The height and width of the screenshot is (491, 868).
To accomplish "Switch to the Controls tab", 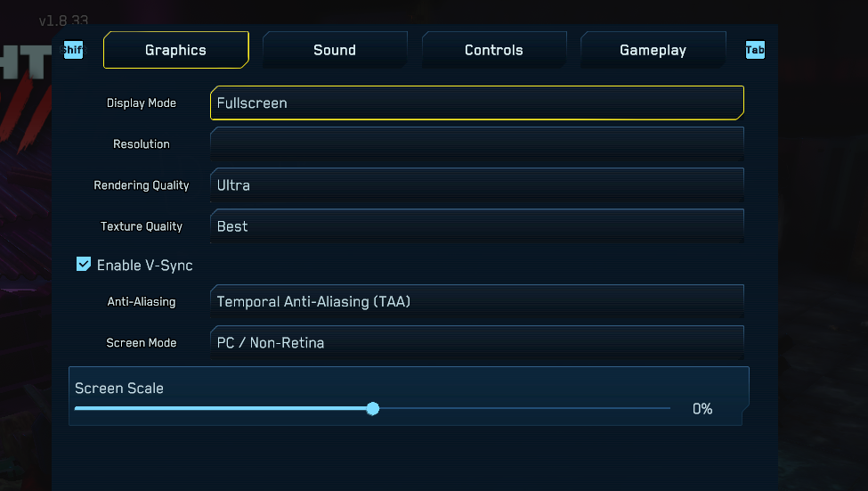I will (x=494, y=50).
